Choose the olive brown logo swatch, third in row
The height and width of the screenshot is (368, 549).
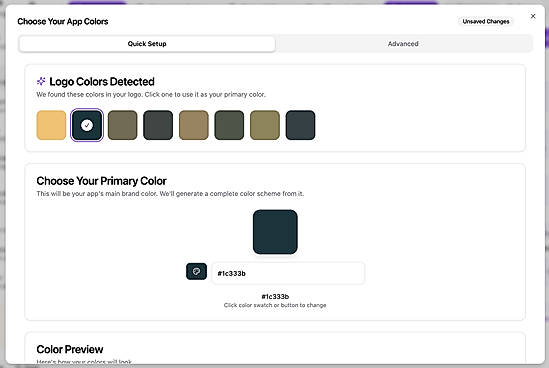pos(123,125)
